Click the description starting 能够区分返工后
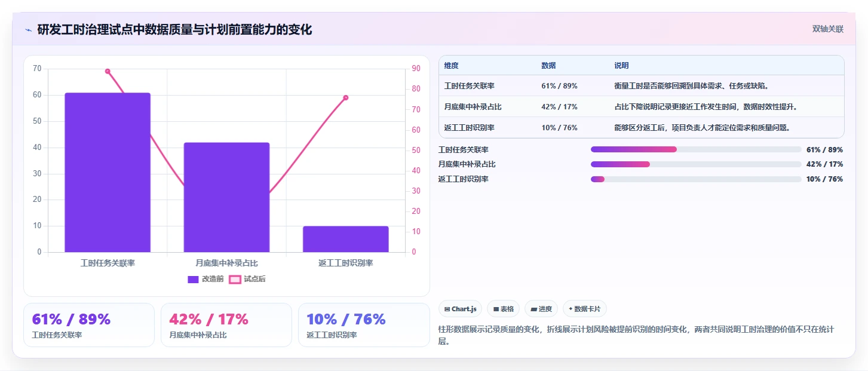Image resolution: width=868 pixels, height=371 pixels. (x=702, y=128)
